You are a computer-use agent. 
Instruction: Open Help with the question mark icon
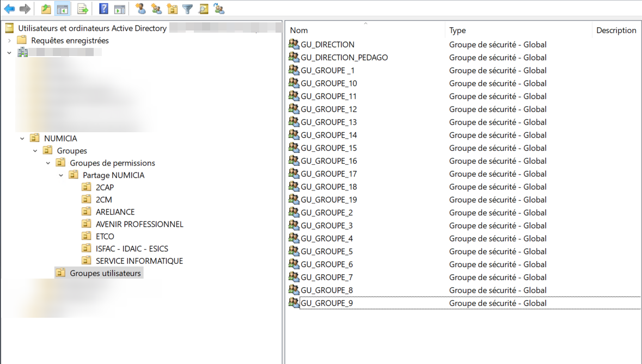click(x=103, y=9)
